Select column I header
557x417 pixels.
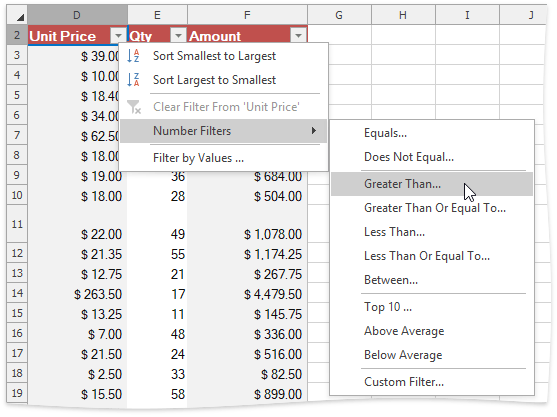coord(467,15)
